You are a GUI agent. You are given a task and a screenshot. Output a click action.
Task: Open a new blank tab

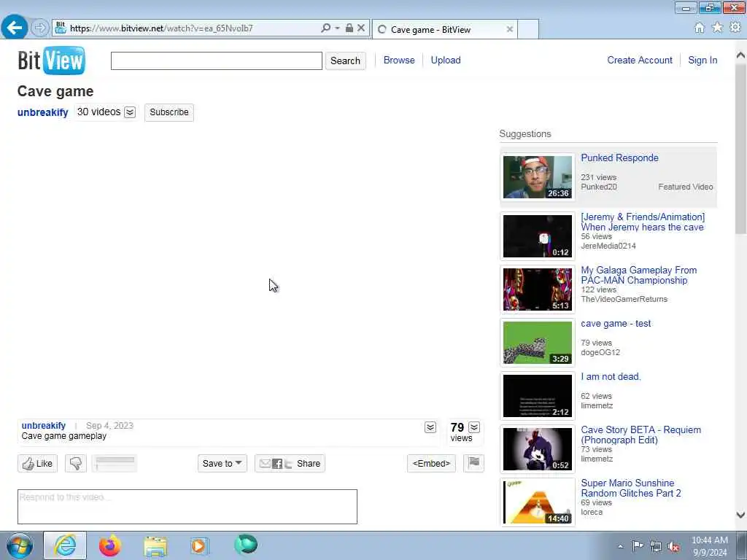[528, 29]
